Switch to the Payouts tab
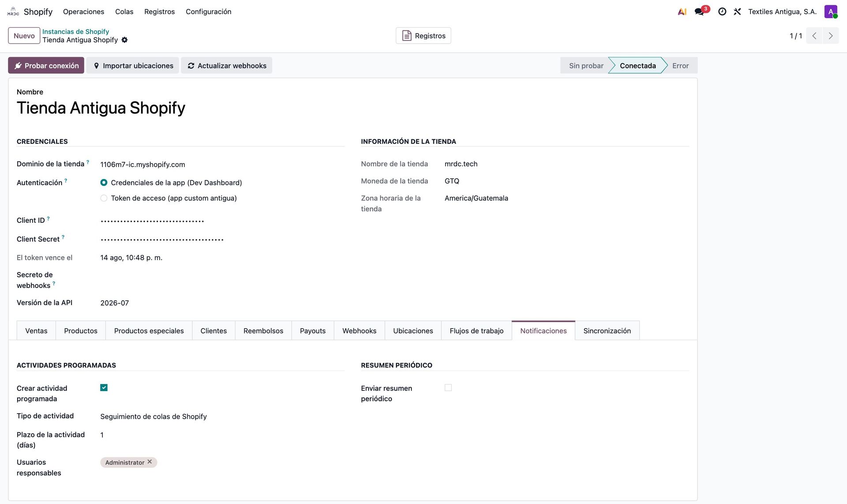 pyautogui.click(x=313, y=331)
